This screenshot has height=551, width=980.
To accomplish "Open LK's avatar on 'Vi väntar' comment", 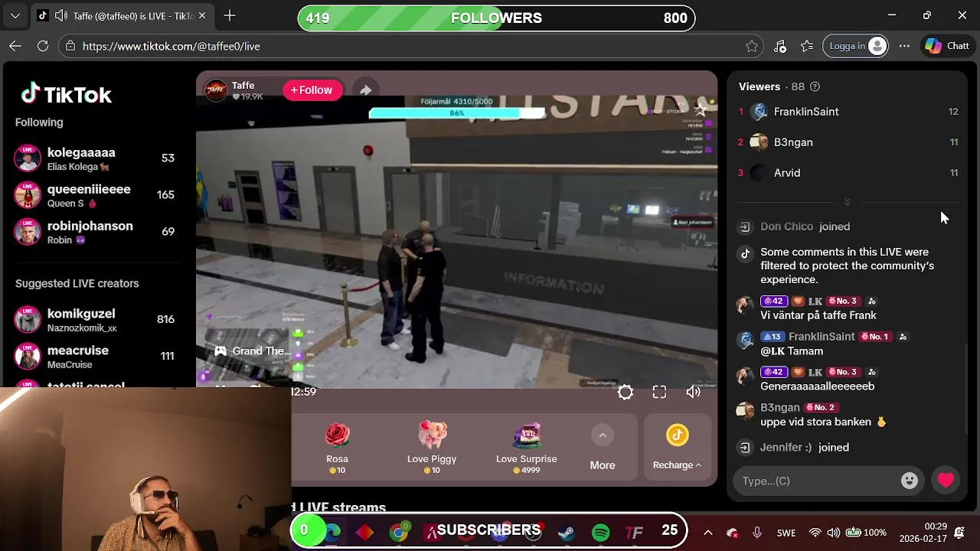I will click(x=745, y=305).
